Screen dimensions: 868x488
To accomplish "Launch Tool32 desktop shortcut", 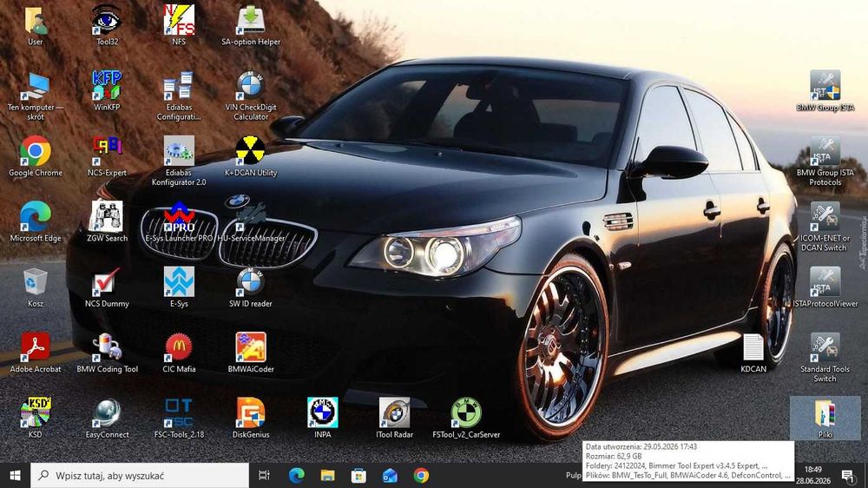I will [x=107, y=25].
